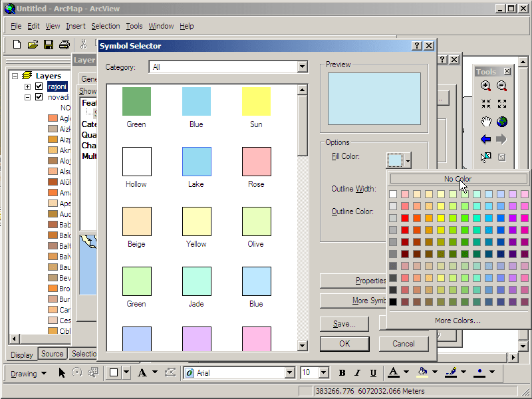Click the Symbol Selector help question mark

(417, 46)
